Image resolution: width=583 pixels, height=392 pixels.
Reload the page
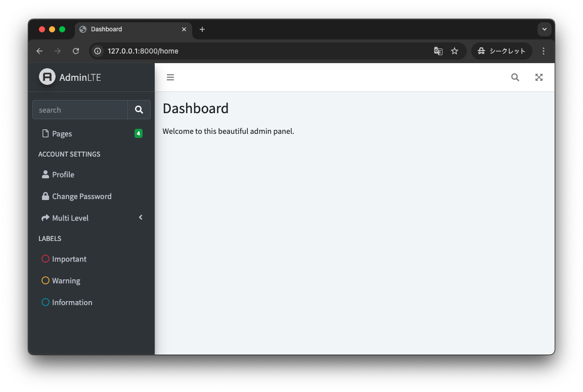point(76,51)
